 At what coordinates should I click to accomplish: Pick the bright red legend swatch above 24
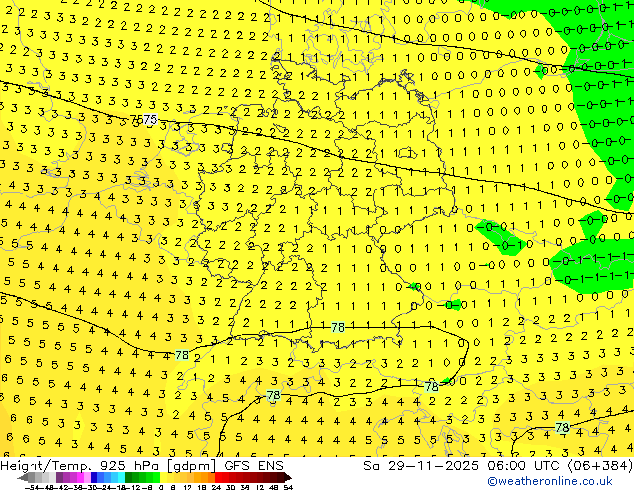(218, 477)
